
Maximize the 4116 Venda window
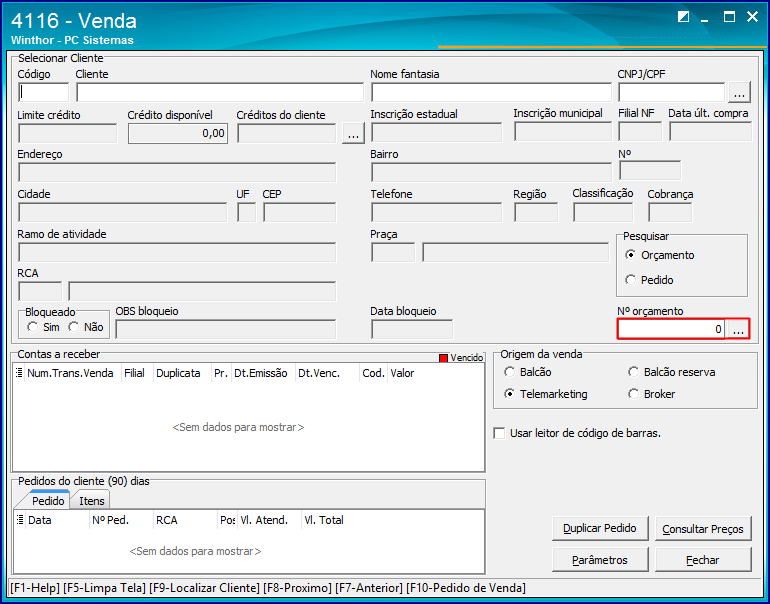click(x=729, y=17)
